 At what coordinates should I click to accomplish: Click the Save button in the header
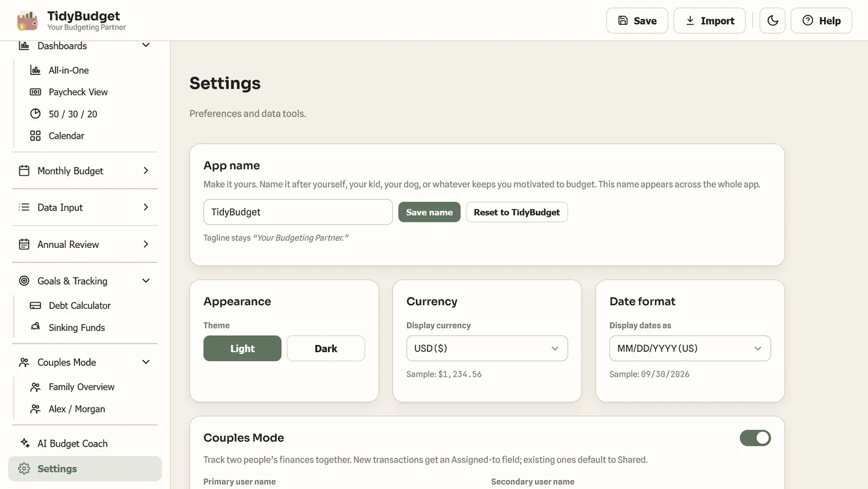(x=637, y=21)
